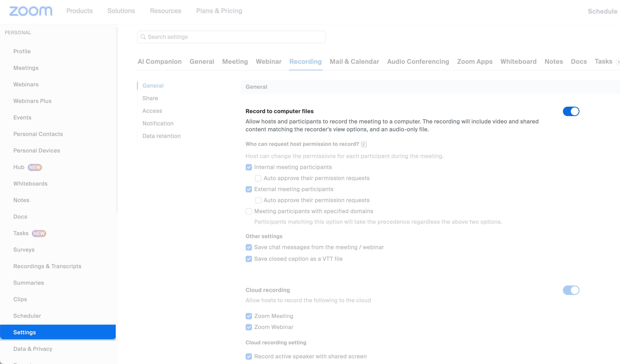Viewport: 620px width, 364px height.
Task: Open the Mail & Calendar tab
Action: [354, 61]
